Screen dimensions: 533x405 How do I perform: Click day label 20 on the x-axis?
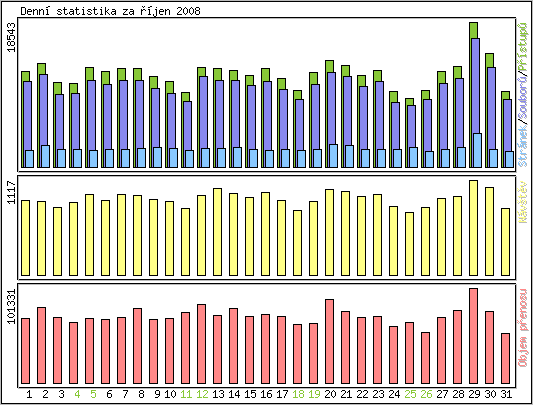[x=330, y=394]
